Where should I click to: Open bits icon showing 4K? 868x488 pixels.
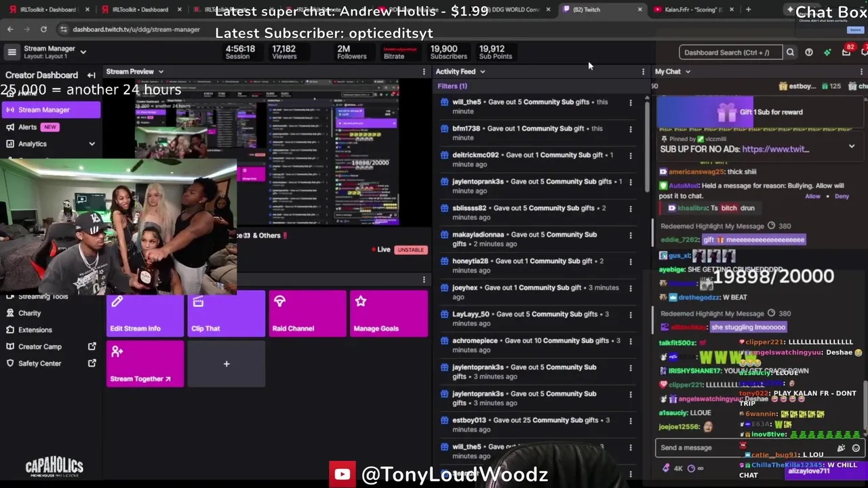(673, 468)
